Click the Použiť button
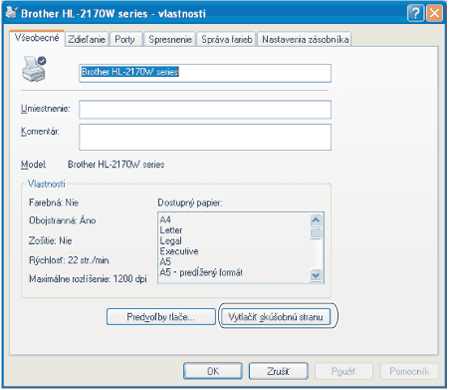 tap(344, 371)
